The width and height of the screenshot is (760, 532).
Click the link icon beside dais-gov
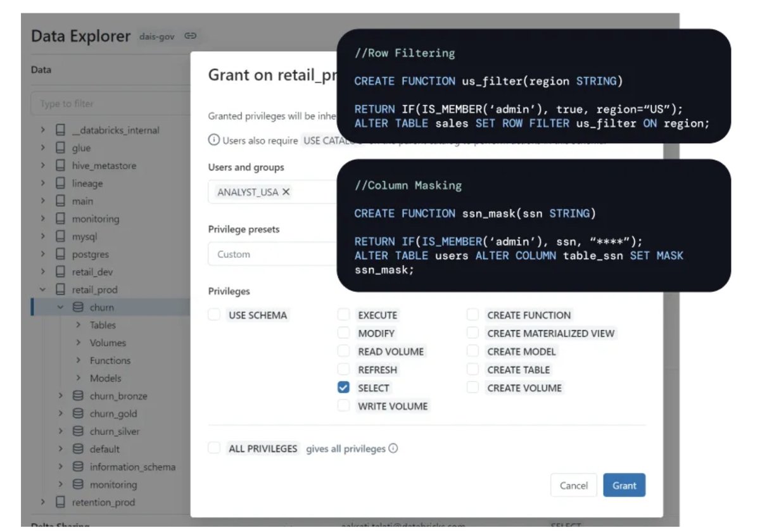191,36
